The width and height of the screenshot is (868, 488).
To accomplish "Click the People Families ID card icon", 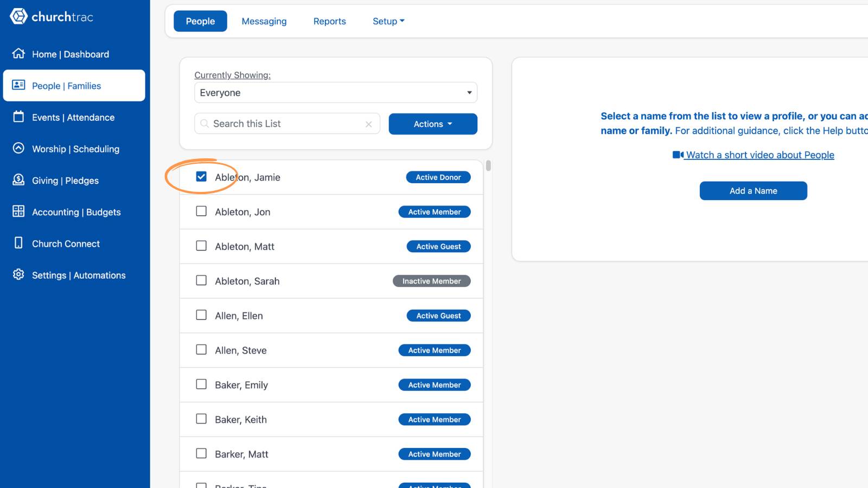I will click(x=18, y=85).
